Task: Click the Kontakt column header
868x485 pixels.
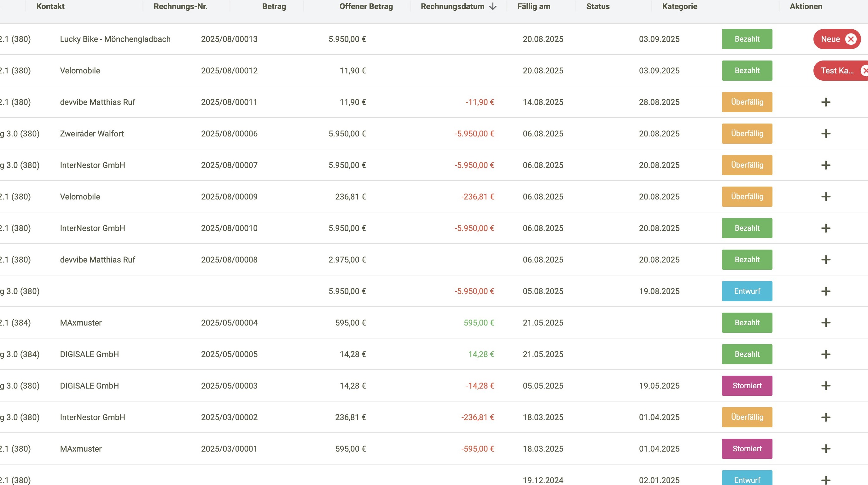Action: (x=50, y=6)
